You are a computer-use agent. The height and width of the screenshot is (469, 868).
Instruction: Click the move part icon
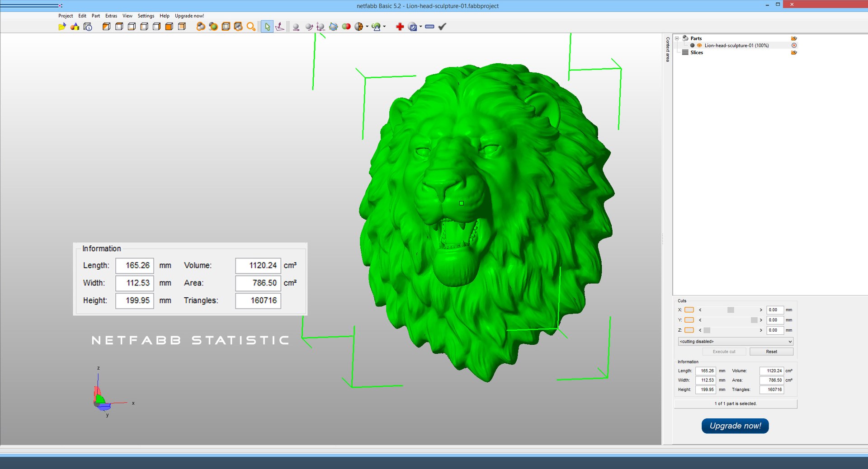tap(296, 27)
